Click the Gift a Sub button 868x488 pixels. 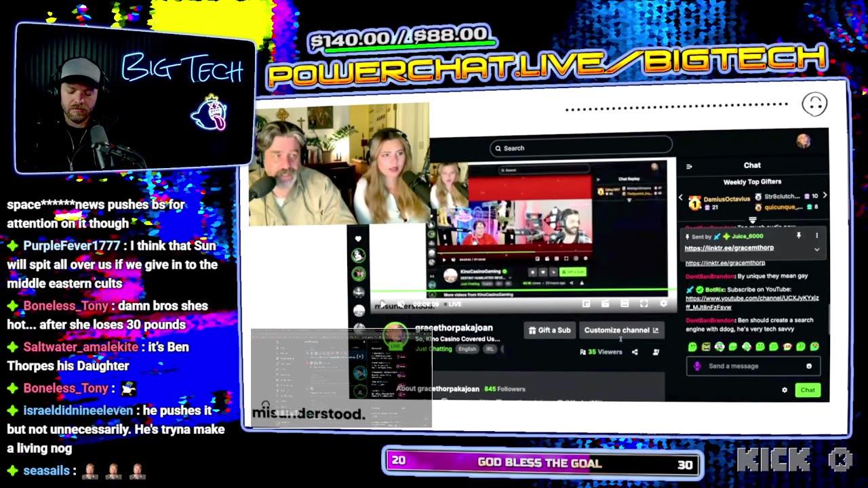coord(550,330)
